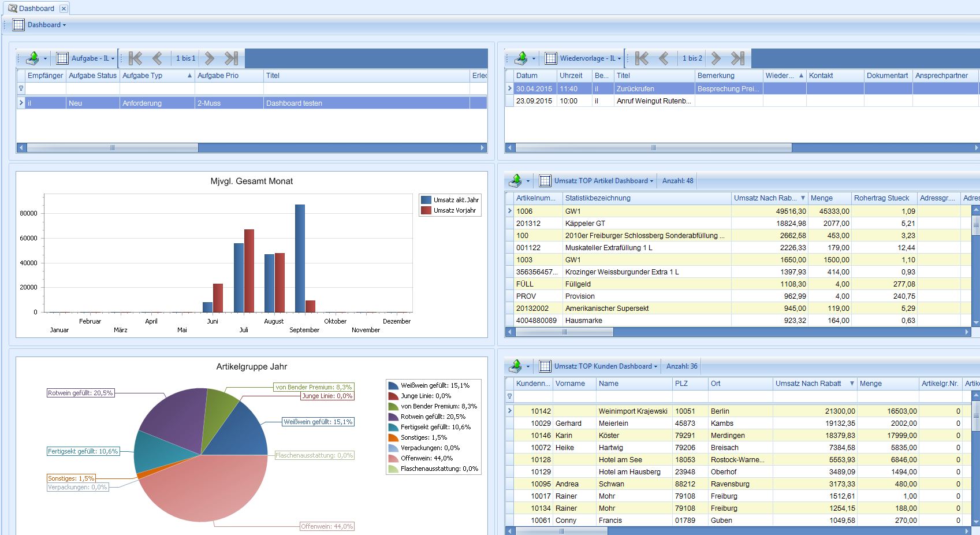Open Wiedervorlage - IL view dropdown
Screen dimensions: 980x535
click(590, 58)
